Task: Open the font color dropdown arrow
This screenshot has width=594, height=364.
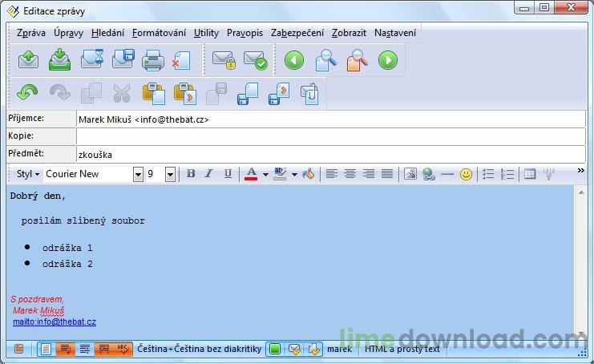Action: pyautogui.click(x=265, y=175)
